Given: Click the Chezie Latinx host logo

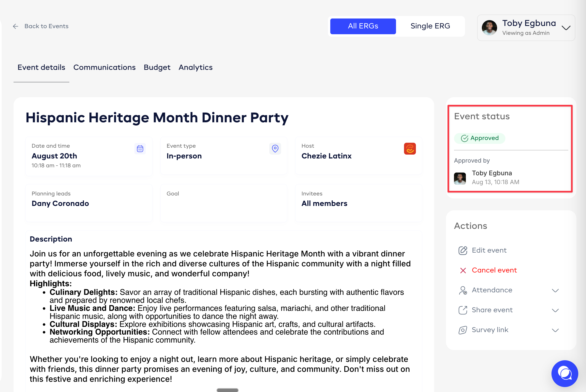Looking at the screenshot, I should [410, 149].
